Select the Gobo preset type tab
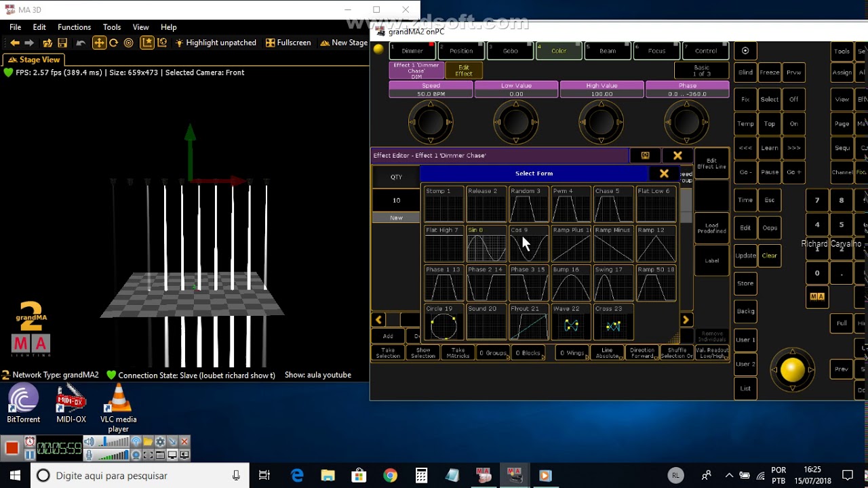Viewport: 868px width, 488px height. pos(510,51)
